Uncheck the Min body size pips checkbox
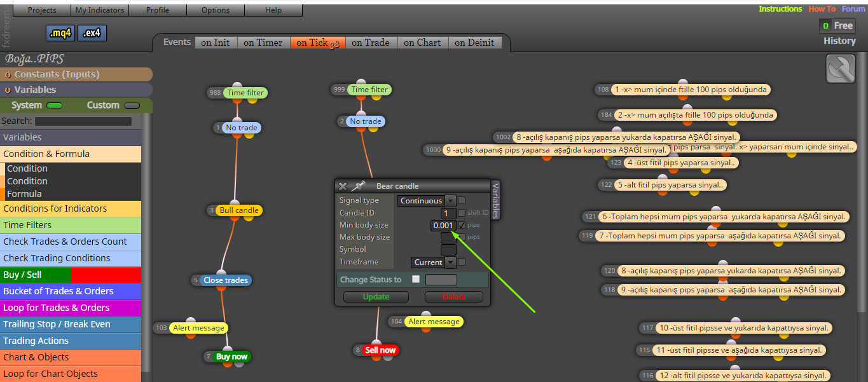The image size is (868, 382). click(462, 225)
